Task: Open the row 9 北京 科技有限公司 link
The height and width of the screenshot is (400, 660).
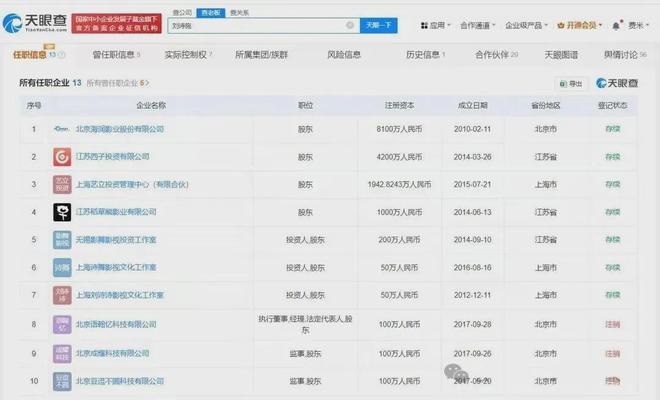Action: click(112, 353)
